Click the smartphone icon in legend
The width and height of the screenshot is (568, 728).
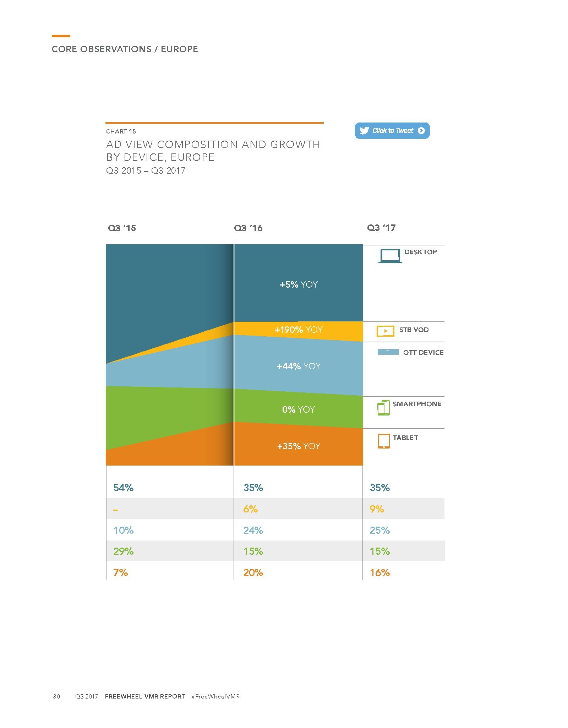383,408
